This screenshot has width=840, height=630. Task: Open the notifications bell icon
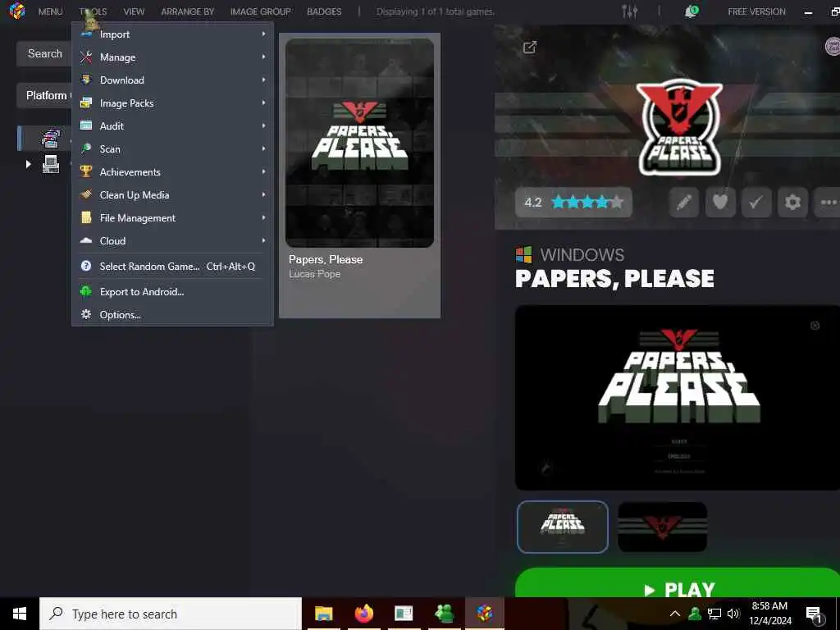point(691,11)
